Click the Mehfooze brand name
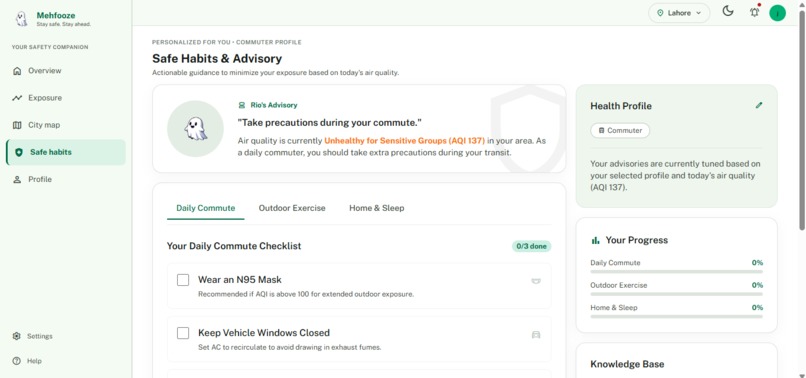The height and width of the screenshot is (378, 806). [56, 15]
